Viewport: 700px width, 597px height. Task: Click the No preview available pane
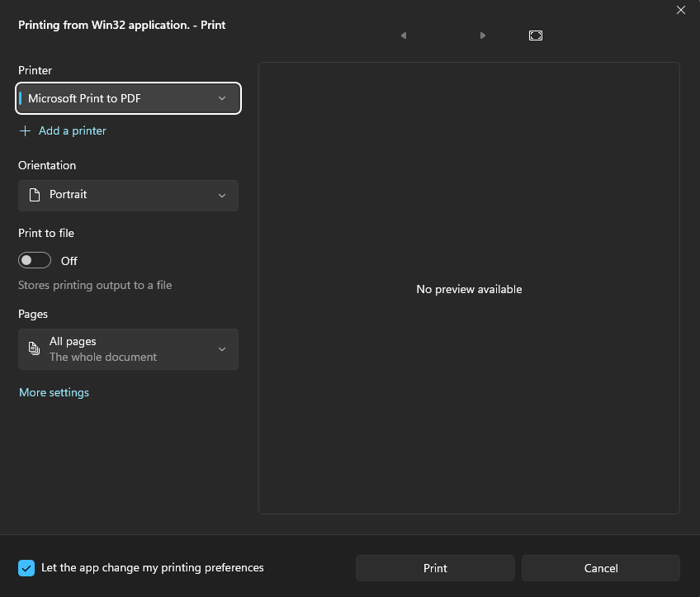pyautogui.click(x=469, y=288)
